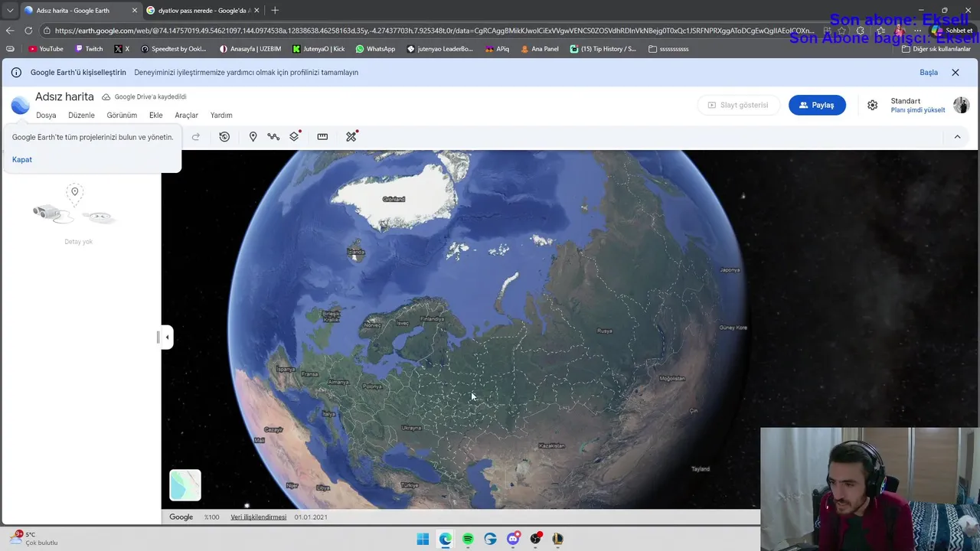This screenshot has width=980, height=551.
Task: Click the redo arrow in toolbar
Action: tap(196, 136)
